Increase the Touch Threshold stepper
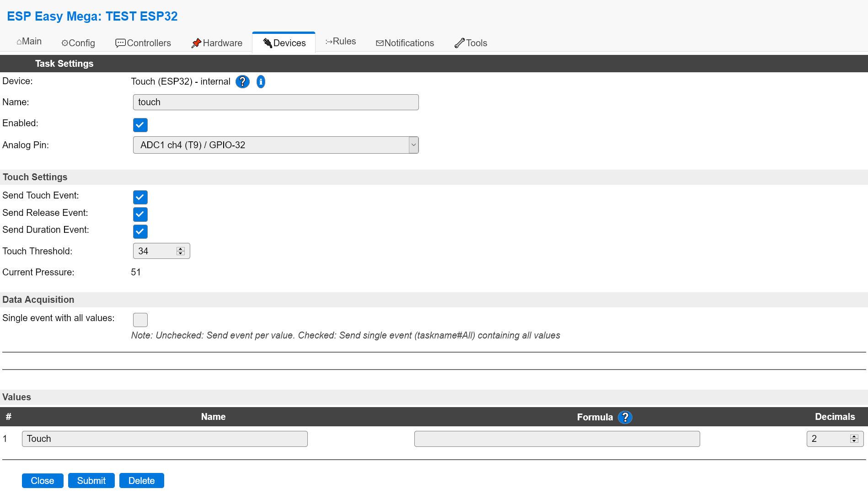Image resolution: width=868 pixels, height=494 pixels. [x=181, y=249]
